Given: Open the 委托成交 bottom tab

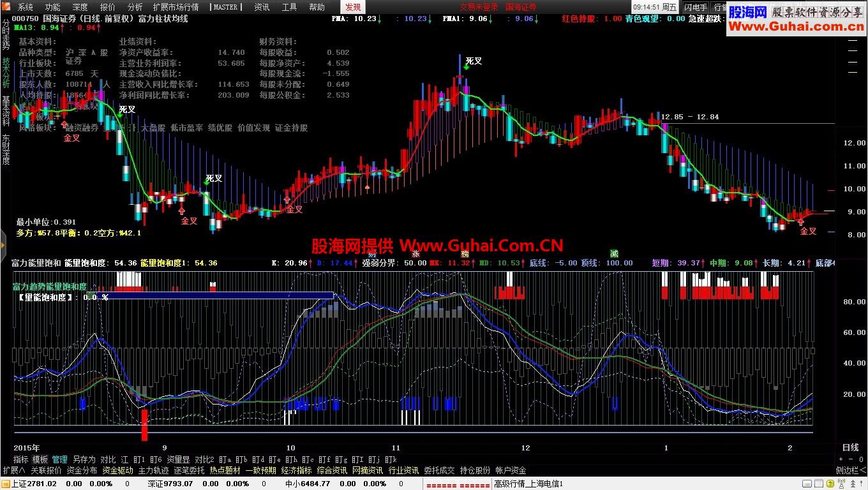Looking at the screenshot, I should tap(439, 470).
